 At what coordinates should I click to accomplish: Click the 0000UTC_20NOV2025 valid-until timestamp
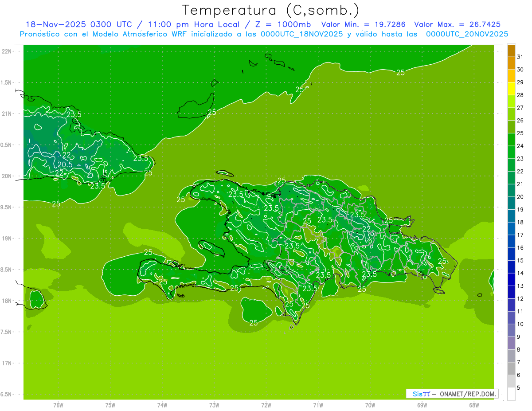[467, 34]
